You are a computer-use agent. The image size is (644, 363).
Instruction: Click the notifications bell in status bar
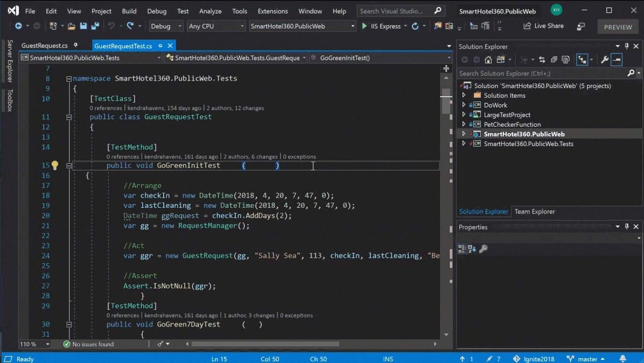tap(623, 359)
